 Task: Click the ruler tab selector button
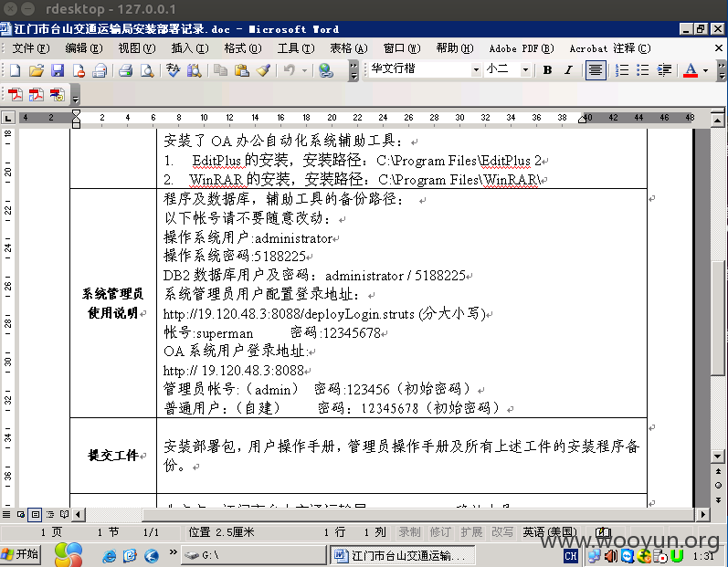coord(8,118)
